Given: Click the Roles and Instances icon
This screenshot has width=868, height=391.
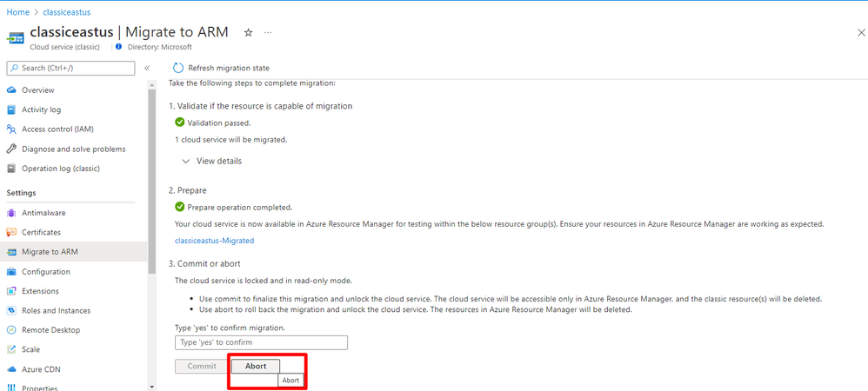Looking at the screenshot, I should click(x=11, y=311).
